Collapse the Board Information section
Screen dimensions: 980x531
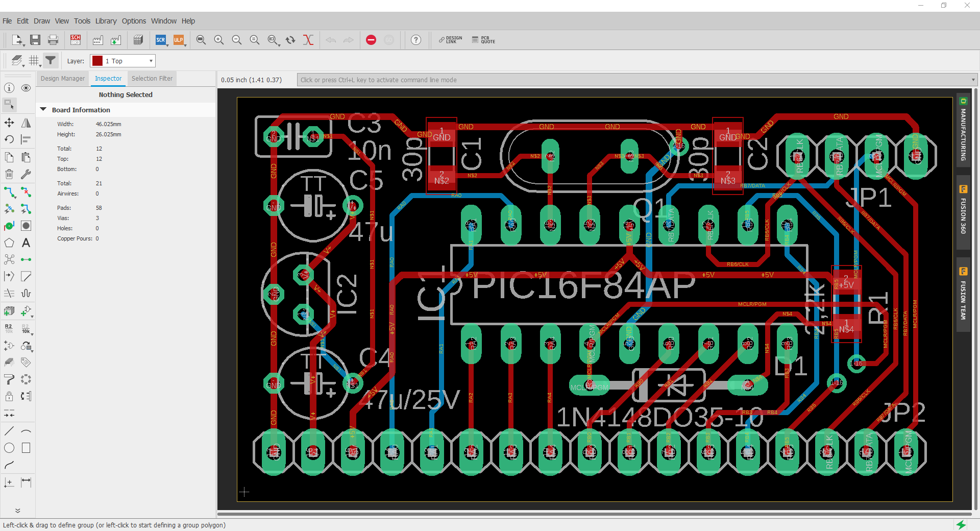coord(43,110)
